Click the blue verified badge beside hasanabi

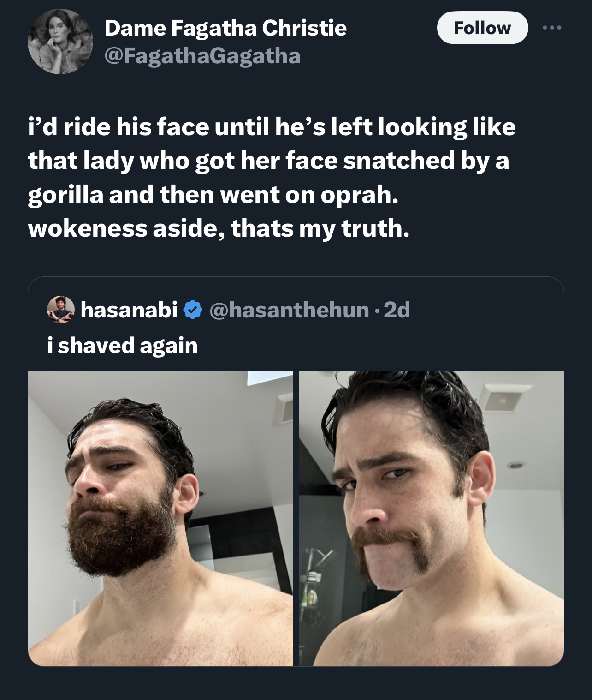[x=193, y=310]
